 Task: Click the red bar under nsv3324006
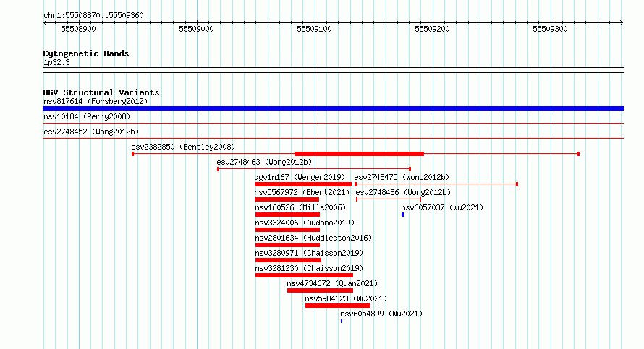287,230
